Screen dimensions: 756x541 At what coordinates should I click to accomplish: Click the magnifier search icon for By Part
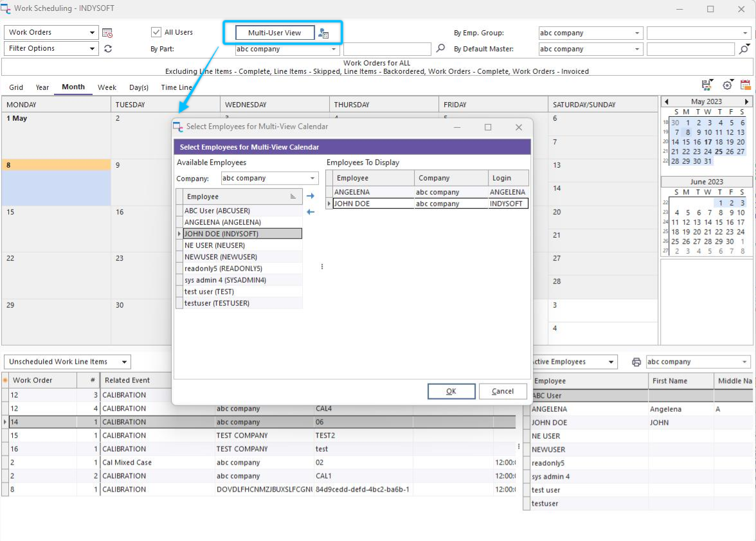tap(440, 49)
